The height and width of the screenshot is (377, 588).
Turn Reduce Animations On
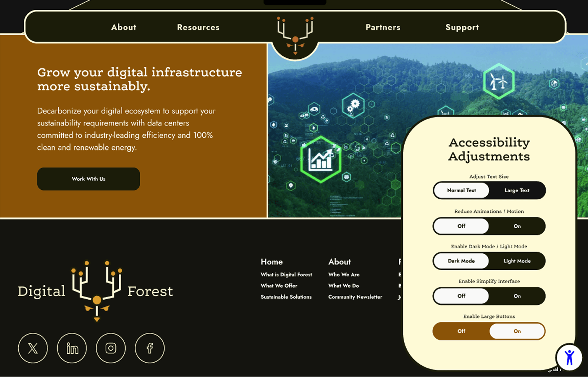[x=517, y=226]
